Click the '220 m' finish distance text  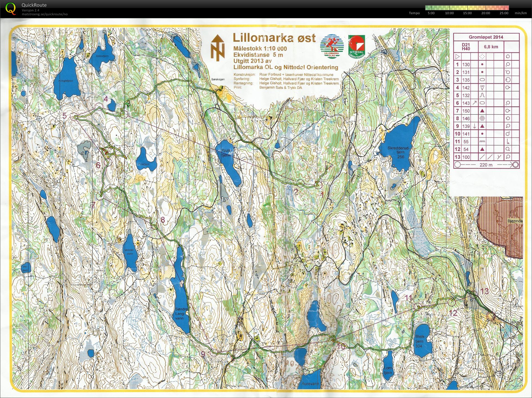[486, 165]
